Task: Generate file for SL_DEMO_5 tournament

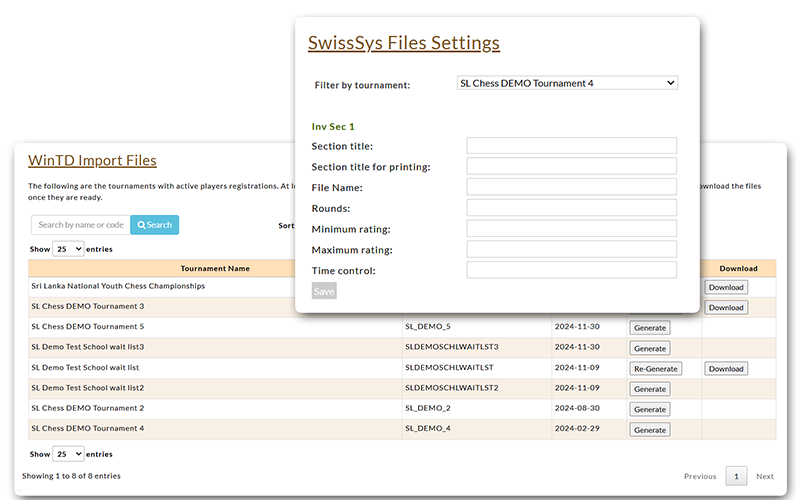Action: [649, 328]
